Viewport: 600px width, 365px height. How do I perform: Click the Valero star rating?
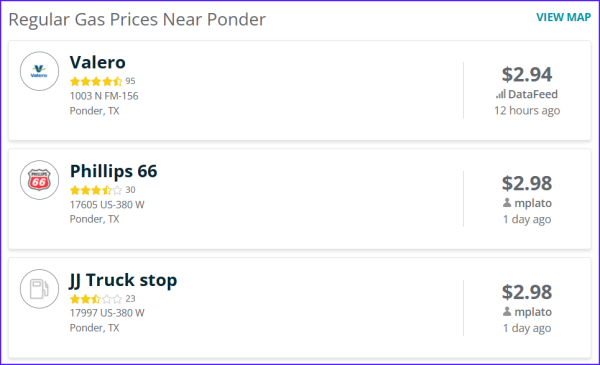click(x=96, y=81)
